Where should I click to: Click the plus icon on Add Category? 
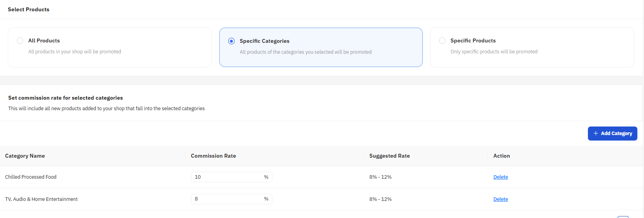coord(596,134)
